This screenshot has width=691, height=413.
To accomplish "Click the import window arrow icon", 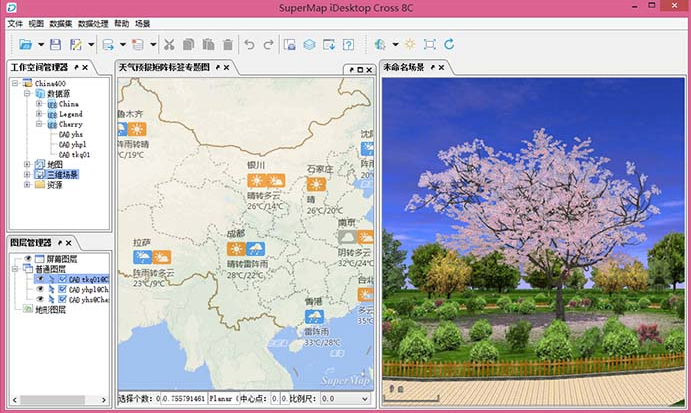I will (x=329, y=45).
